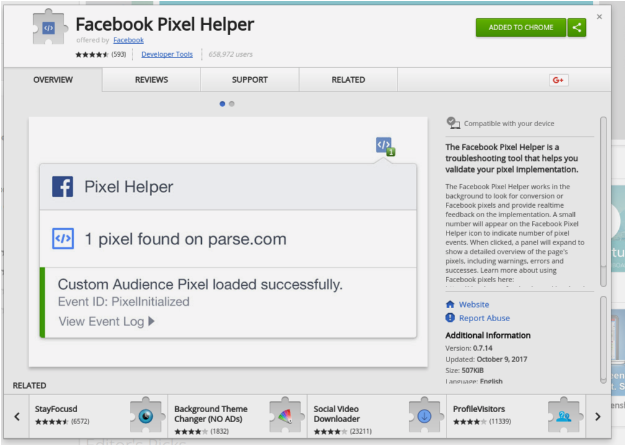Go to previous related extensions
This screenshot has height=447, width=627.
click(x=17, y=417)
